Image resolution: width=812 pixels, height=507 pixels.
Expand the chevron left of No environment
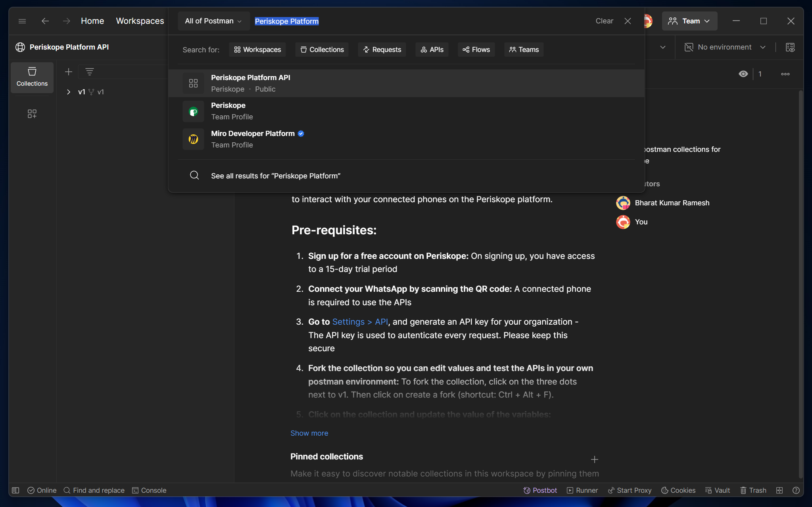pyautogui.click(x=663, y=47)
